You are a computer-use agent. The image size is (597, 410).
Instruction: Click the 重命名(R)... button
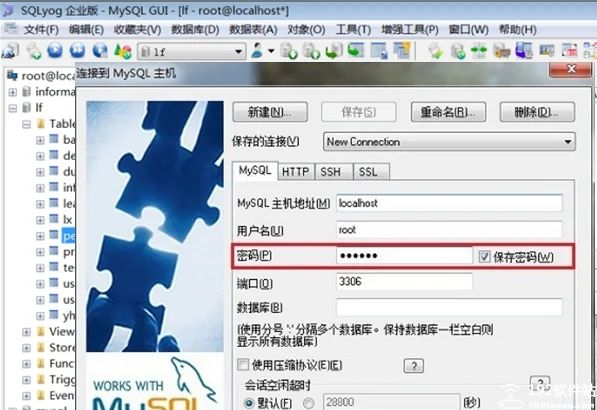pos(448,112)
